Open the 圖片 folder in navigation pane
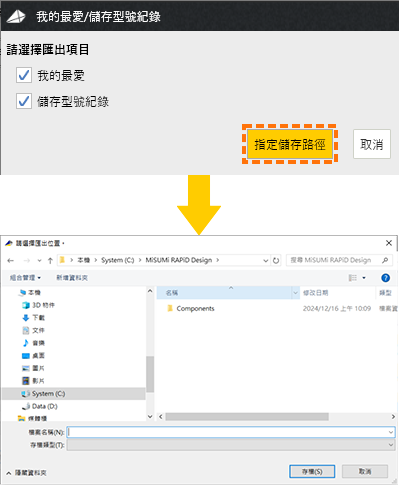Viewport: 399px width, 485px height. pyautogui.click(x=38, y=368)
